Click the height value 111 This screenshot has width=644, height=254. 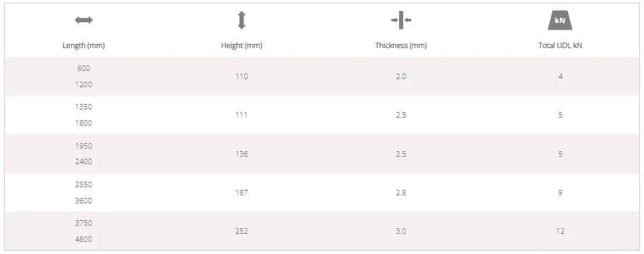pos(241,115)
